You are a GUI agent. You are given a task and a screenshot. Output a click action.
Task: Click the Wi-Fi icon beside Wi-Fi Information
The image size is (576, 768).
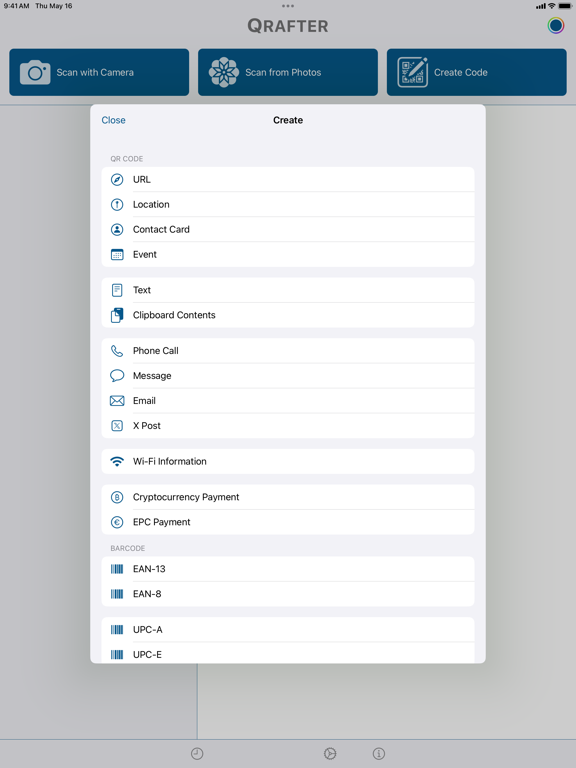pyautogui.click(x=117, y=462)
